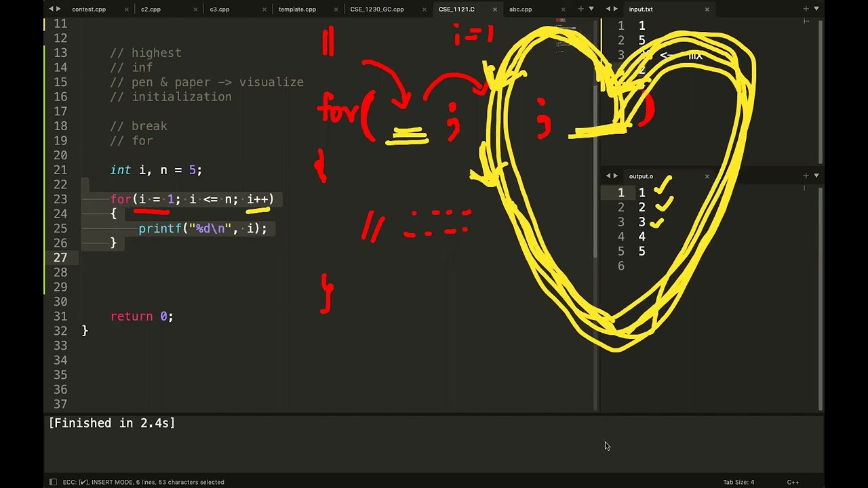Select the active CSE_1121.C tab

tap(456, 9)
